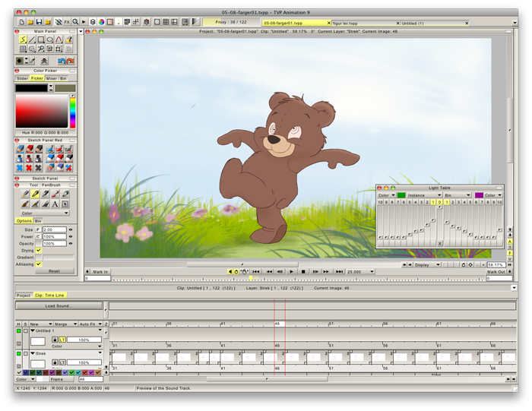Toggle the cyan layer color group checkbox
The image size is (532, 411).
tap(78, 372)
